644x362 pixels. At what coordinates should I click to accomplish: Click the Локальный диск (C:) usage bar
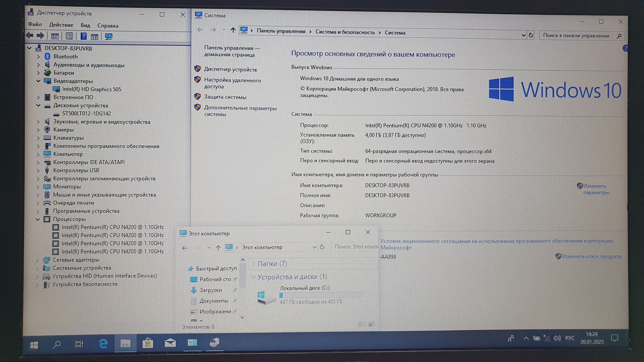click(321, 295)
